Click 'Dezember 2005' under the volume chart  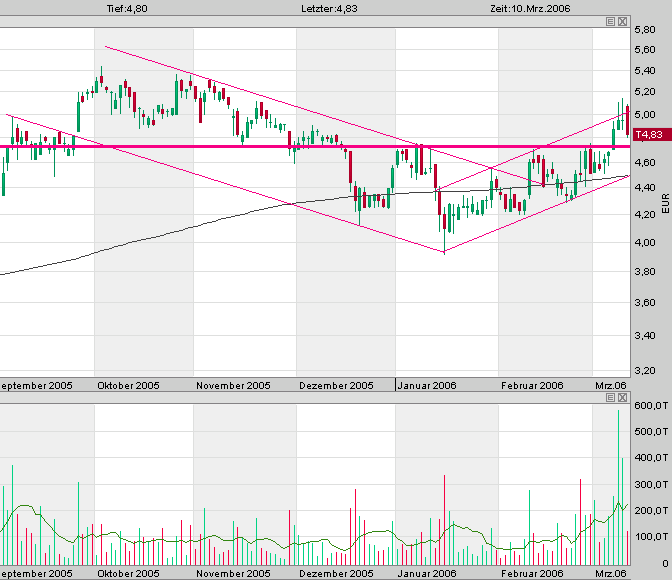[336, 573]
